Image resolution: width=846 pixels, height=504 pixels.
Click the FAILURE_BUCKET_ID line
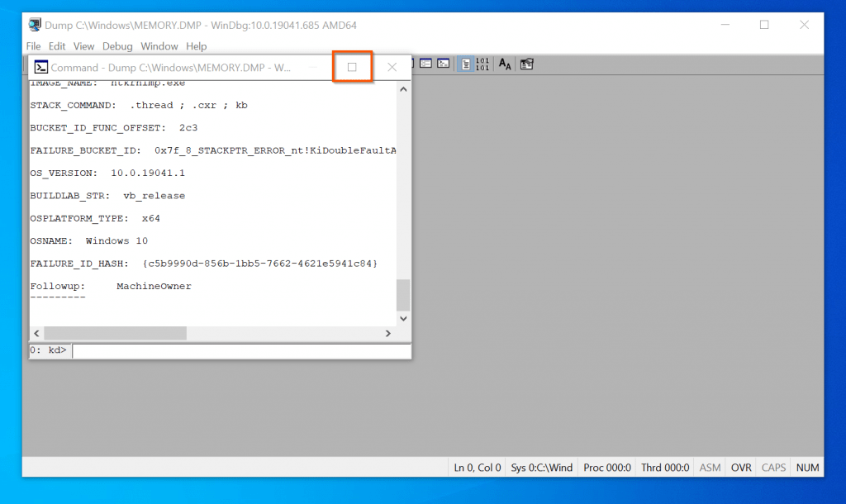click(213, 150)
